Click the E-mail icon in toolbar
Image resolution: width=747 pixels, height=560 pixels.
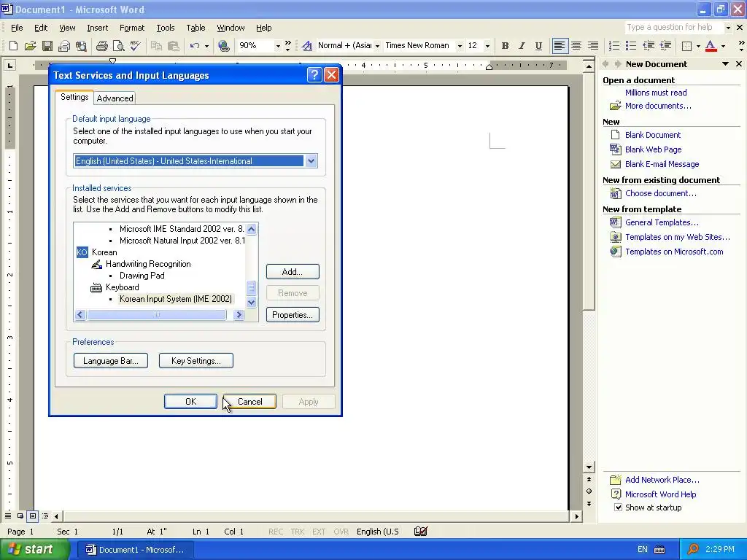(x=64, y=46)
